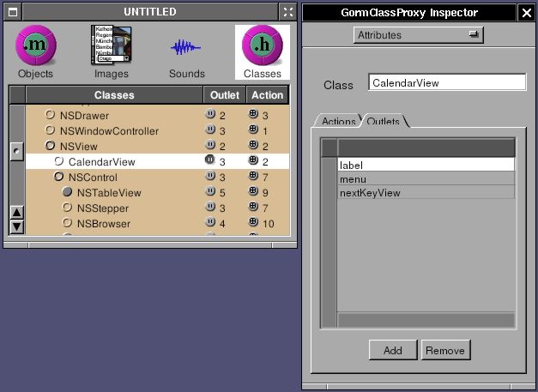Expand the NSTableView class node

[x=67, y=192]
